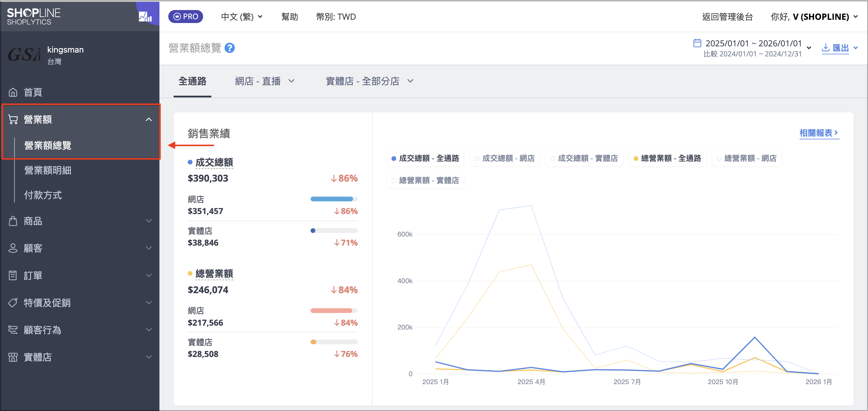Click the 成交總額 網店 blue progress bar

point(334,199)
